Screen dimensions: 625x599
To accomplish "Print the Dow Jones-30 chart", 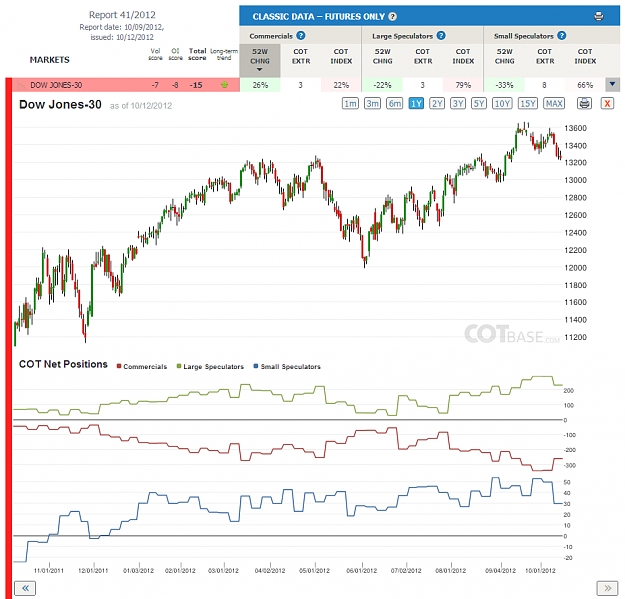I will click(584, 104).
